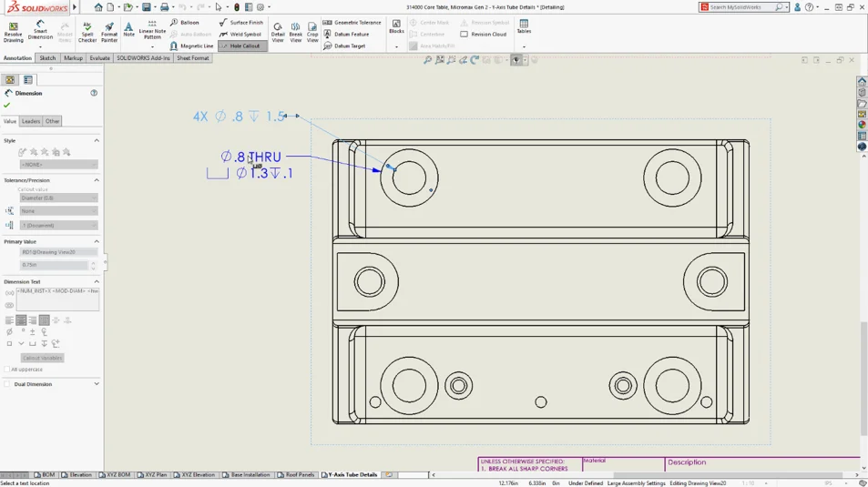
Task: Insert a Note annotation
Action: pyautogui.click(x=129, y=30)
